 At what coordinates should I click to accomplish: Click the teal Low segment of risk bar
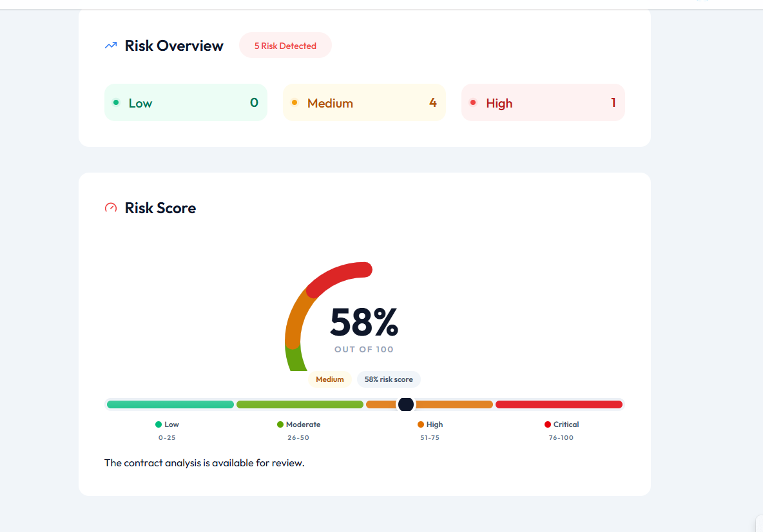coord(170,404)
